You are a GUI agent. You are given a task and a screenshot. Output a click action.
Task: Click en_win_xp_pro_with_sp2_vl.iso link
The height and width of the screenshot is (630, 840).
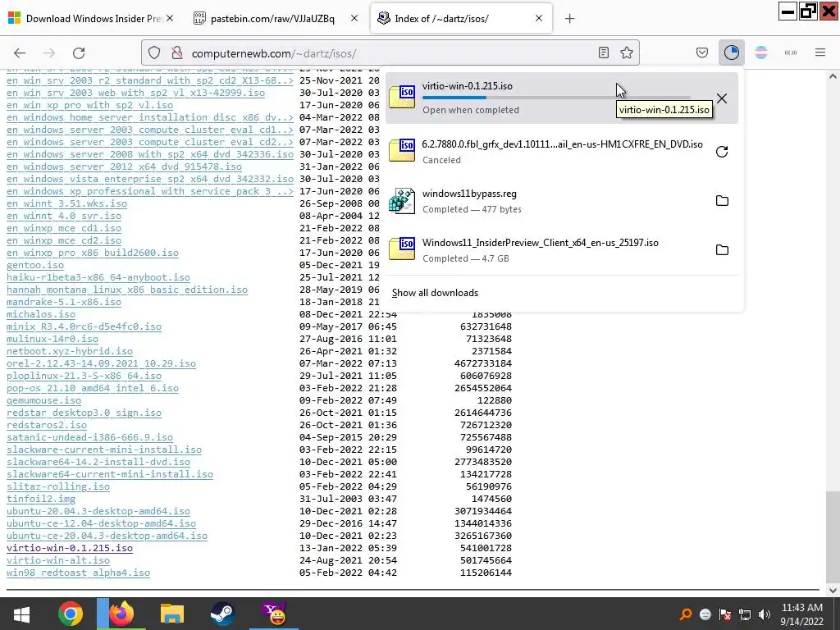tap(89, 105)
